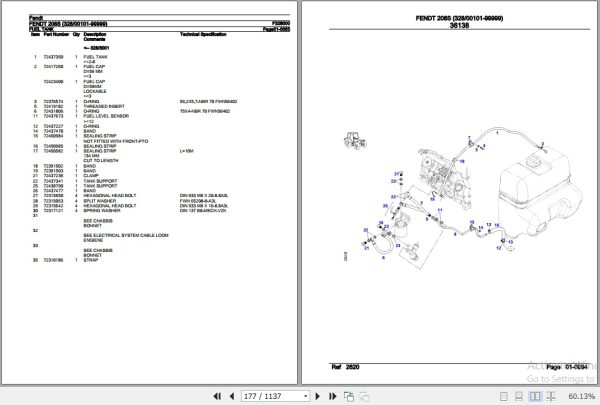Viewport: 600px width, 405px height.
Task: Switch to continuous scrolling page layout
Action: (x=518, y=396)
